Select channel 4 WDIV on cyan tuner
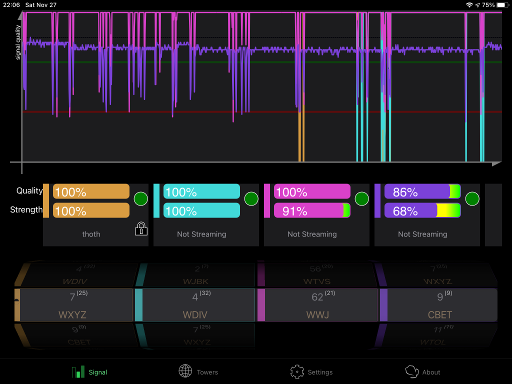 pyautogui.click(x=195, y=305)
